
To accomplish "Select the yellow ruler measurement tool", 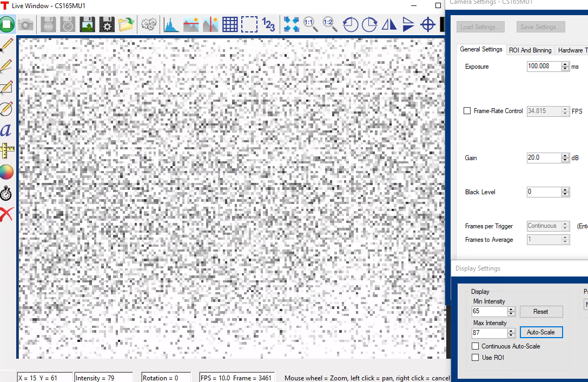I will [x=6, y=151].
